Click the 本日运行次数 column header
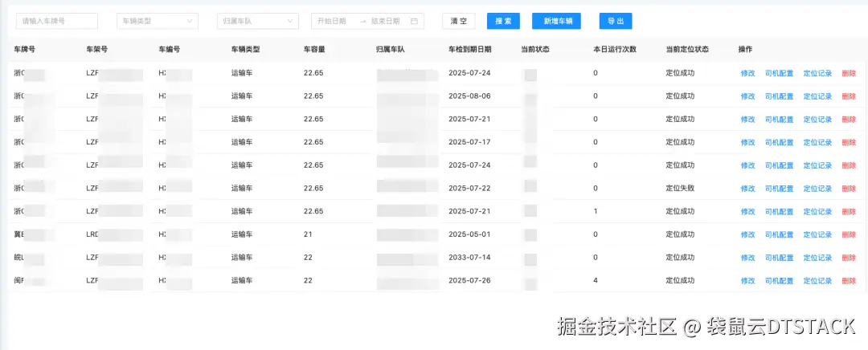 click(615, 49)
